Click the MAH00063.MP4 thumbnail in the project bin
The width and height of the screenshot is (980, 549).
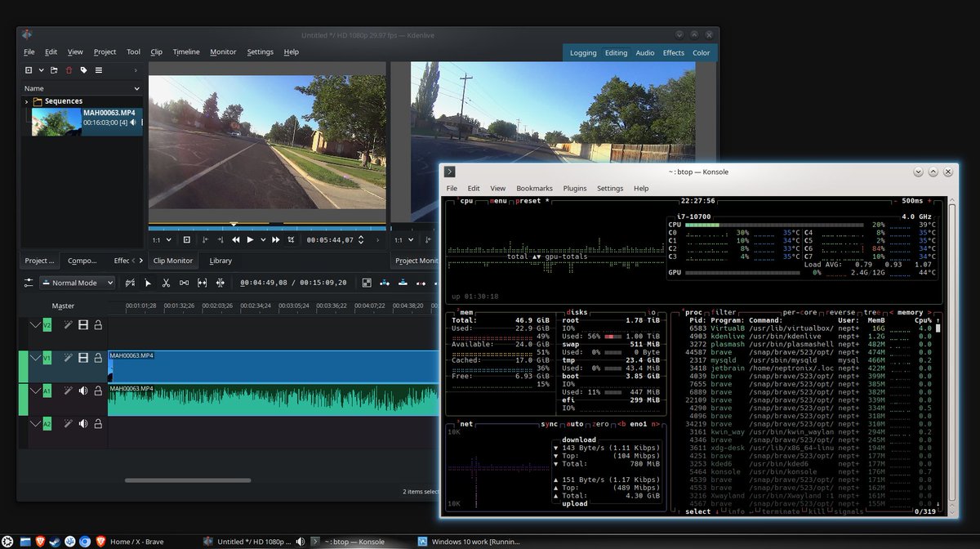click(56, 122)
